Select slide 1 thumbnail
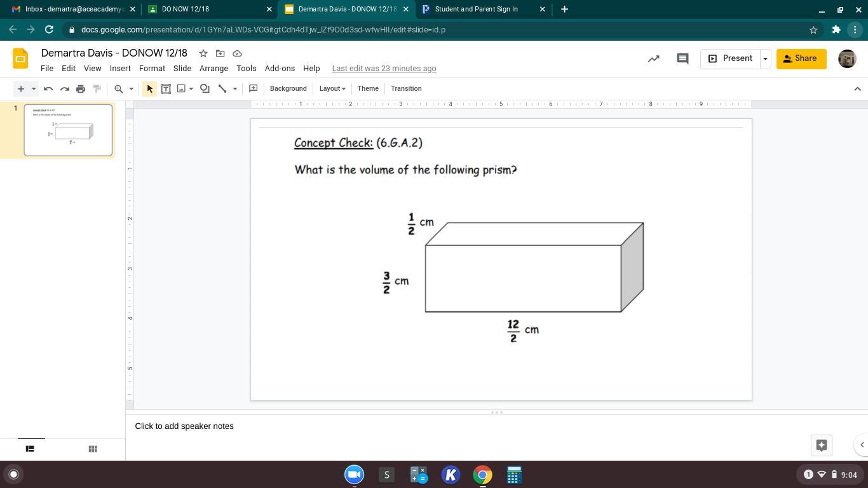Image resolution: width=868 pixels, height=488 pixels. coord(68,130)
